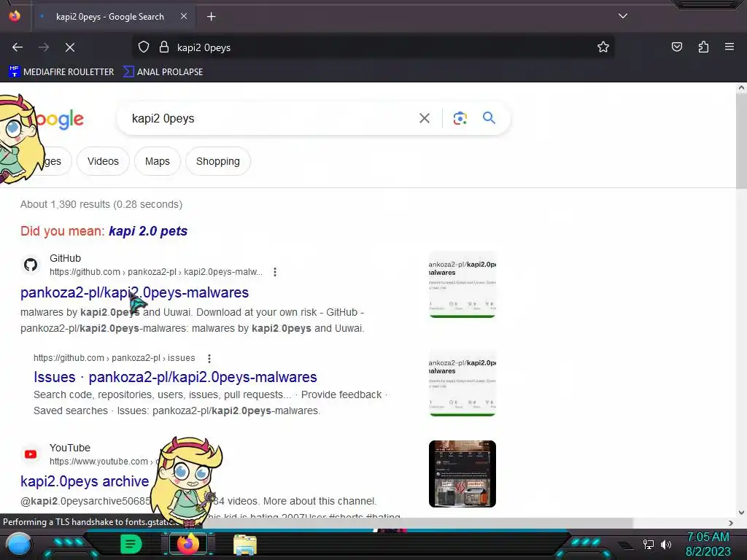747x560 pixels.
Task: Open first GitHub result thumbnail
Action: 462,284
